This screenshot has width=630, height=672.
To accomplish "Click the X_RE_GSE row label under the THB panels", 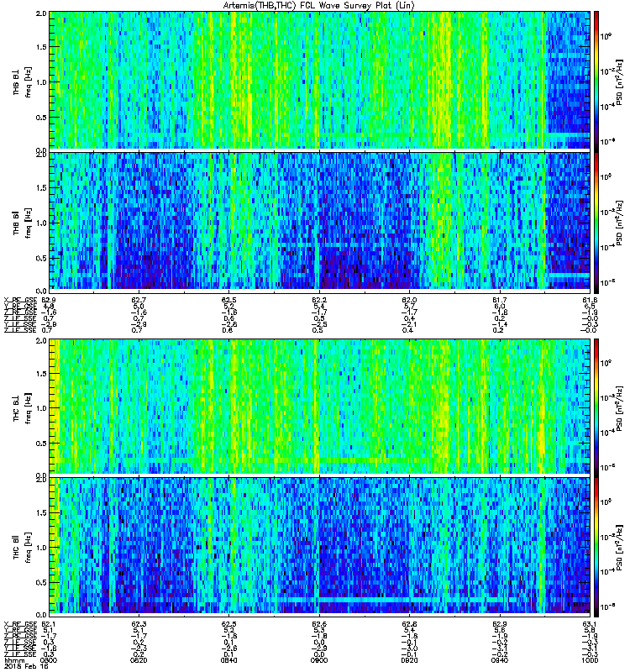I will click(20, 300).
